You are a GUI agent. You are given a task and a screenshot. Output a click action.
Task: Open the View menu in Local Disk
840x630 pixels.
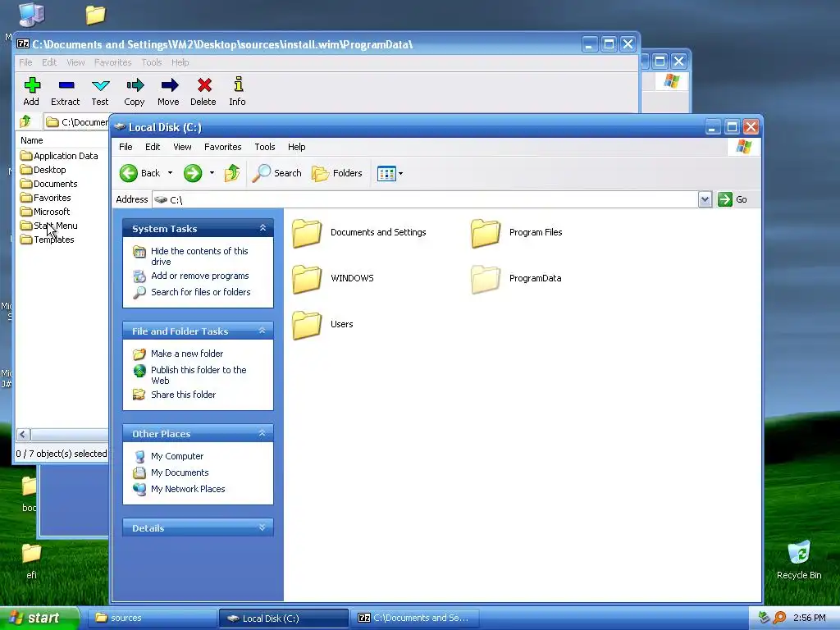tap(182, 147)
